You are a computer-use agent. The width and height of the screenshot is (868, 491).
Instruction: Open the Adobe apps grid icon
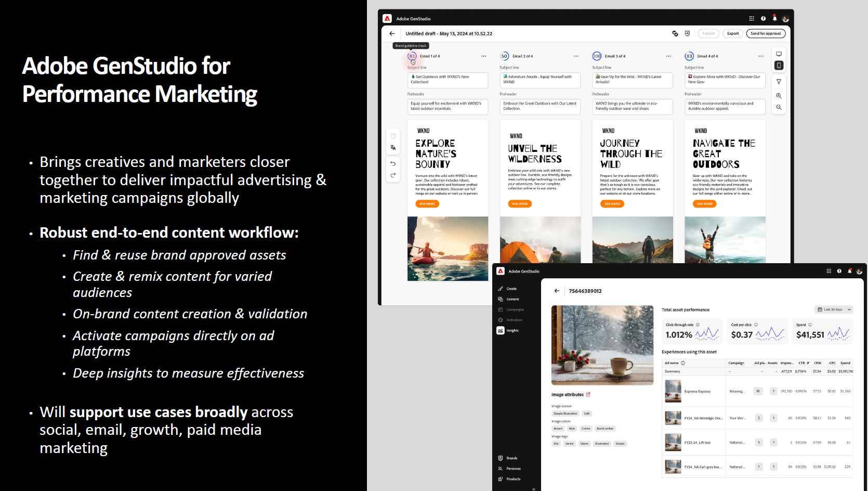tap(751, 18)
